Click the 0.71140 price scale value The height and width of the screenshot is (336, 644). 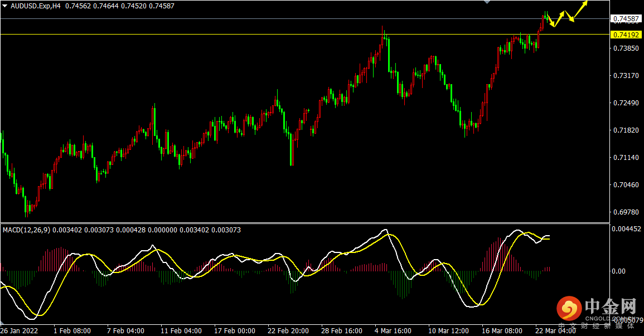(x=626, y=158)
